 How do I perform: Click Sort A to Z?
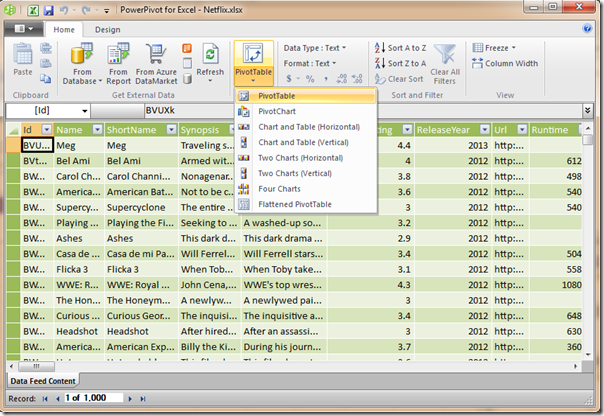click(x=399, y=48)
